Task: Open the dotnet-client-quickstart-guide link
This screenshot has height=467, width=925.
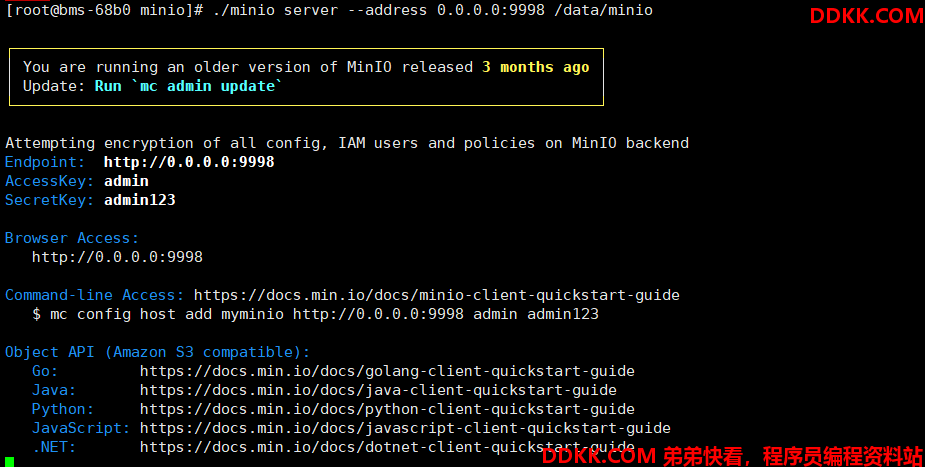Action: [387, 447]
